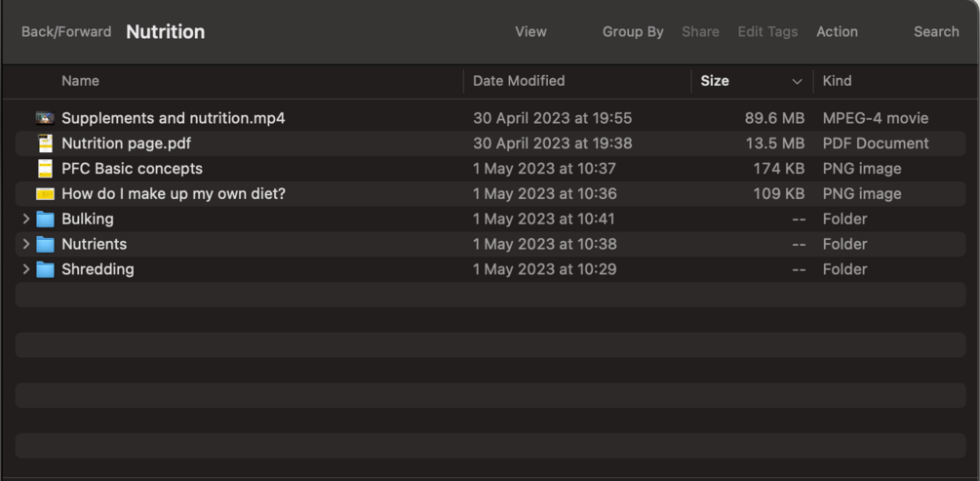This screenshot has height=481, width=980.
Task: Select the Nutrition page.pdf file name
Action: 126,143
